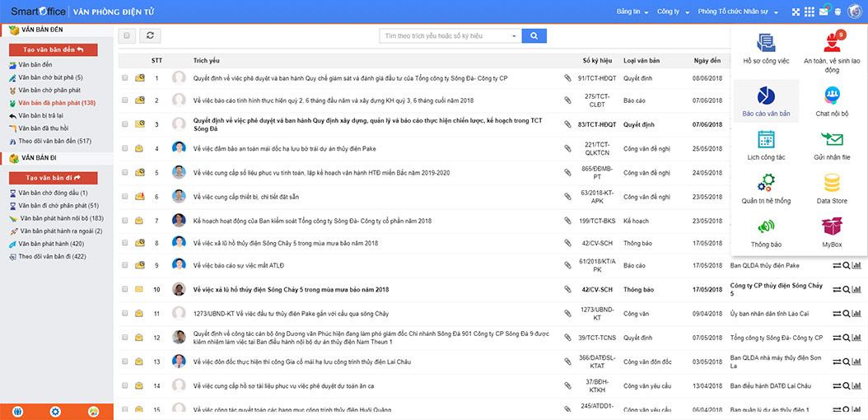Click sender avatar in row 7

click(x=178, y=220)
